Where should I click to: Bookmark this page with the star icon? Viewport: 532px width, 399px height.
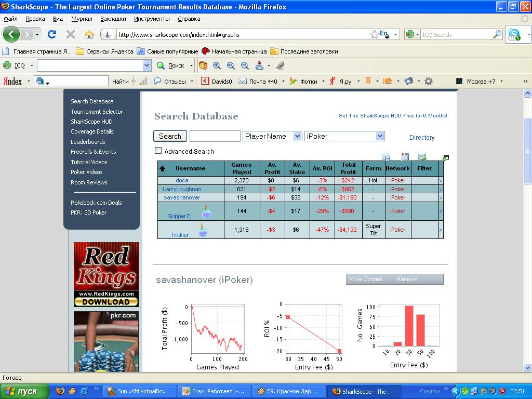(x=374, y=34)
